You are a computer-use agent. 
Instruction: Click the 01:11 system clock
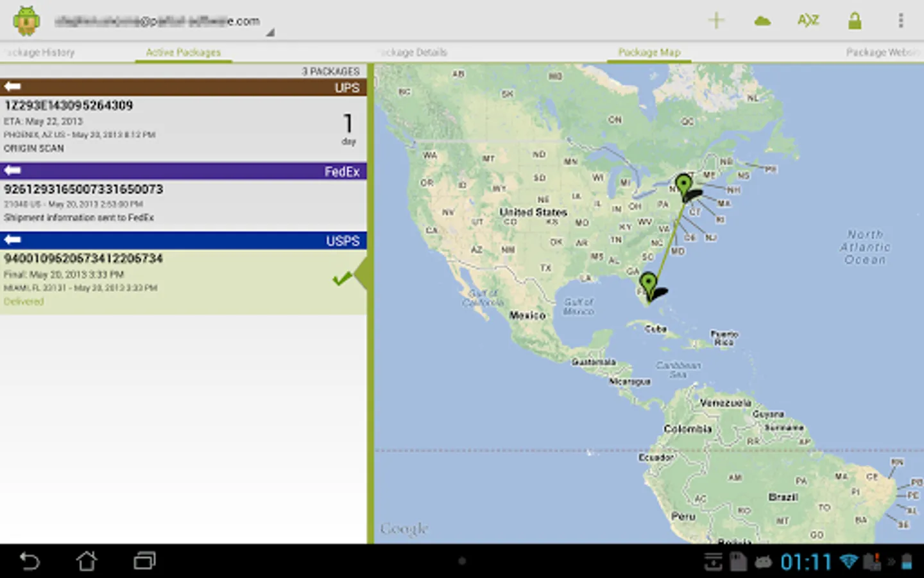point(806,562)
